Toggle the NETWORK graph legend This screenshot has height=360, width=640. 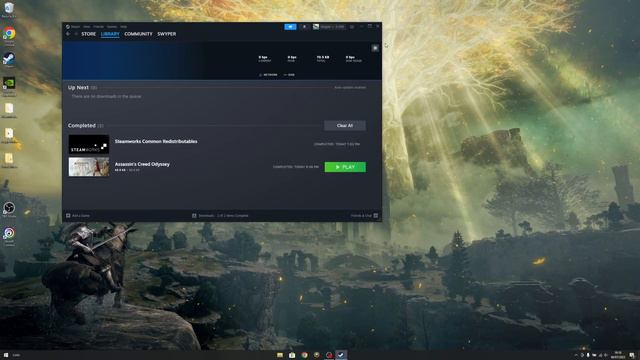pyautogui.click(x=268, y=75)
